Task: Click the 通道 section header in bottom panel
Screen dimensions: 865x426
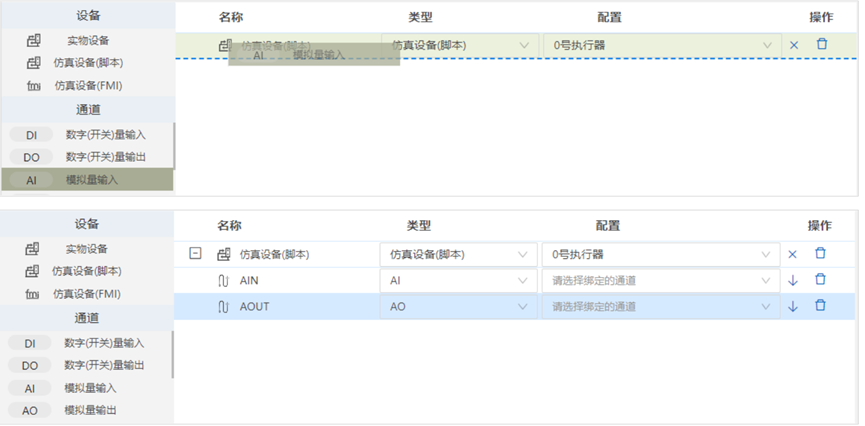Action: pos(87,318)
